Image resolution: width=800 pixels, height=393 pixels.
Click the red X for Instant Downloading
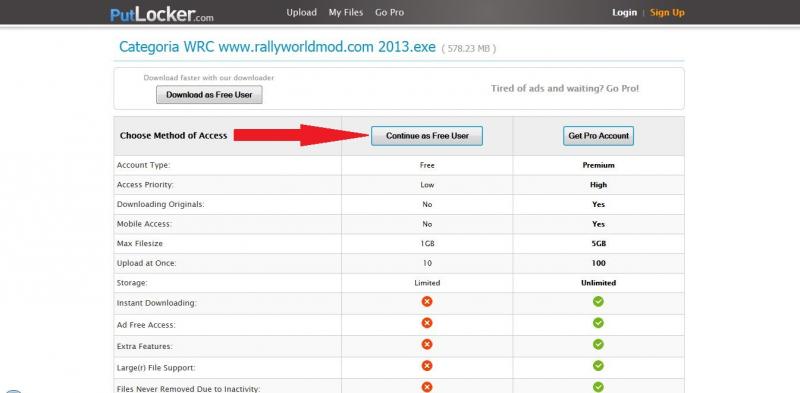tap(427, 302)
